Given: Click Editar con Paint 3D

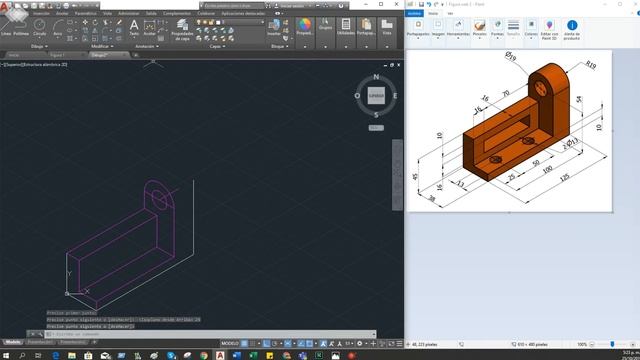Looking at the screenshot, I should point(549,30).
